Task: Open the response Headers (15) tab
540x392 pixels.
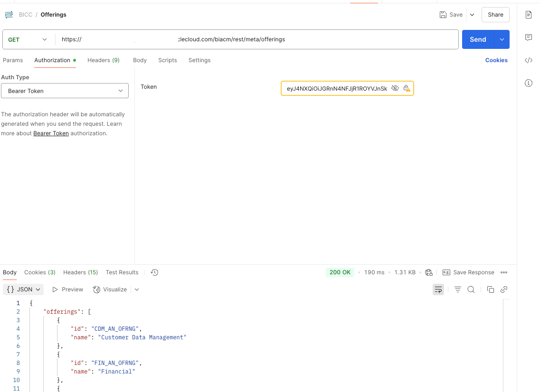Action: coord(80,272)
